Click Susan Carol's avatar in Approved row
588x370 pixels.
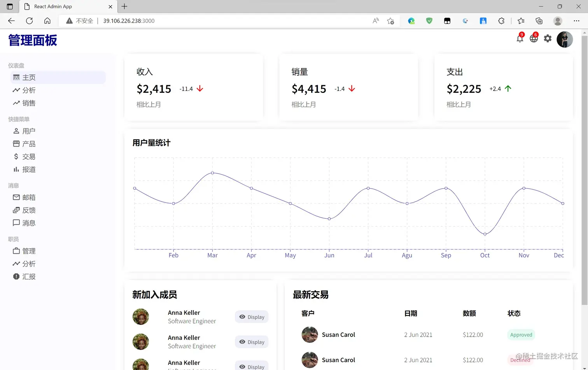point(310,335)
